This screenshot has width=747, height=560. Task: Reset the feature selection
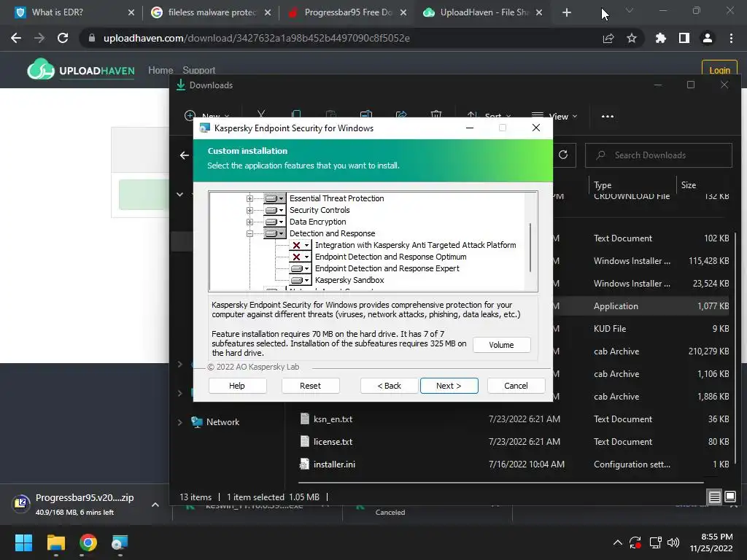coord(310,386)
